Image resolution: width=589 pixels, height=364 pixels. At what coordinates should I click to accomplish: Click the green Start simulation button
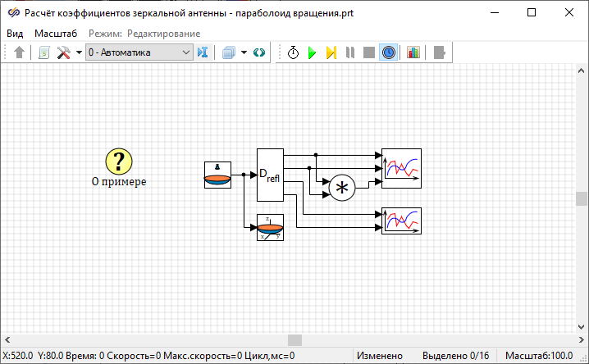click(312, 52)
